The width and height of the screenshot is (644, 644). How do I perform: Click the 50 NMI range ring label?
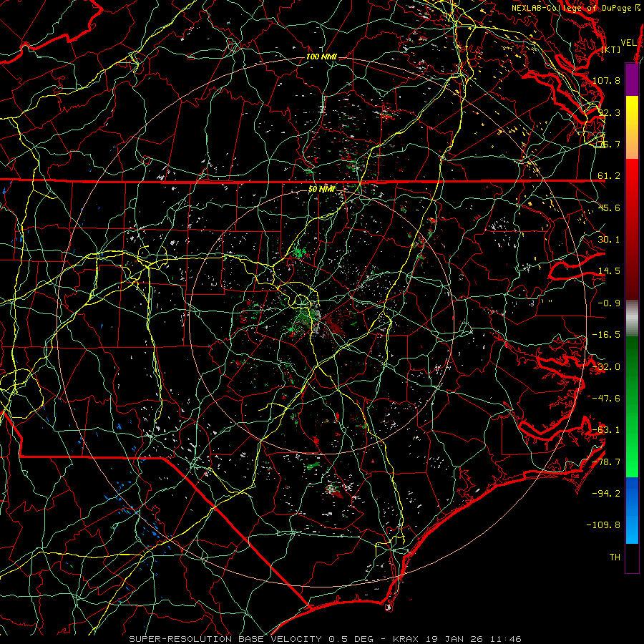pos(321,189)
